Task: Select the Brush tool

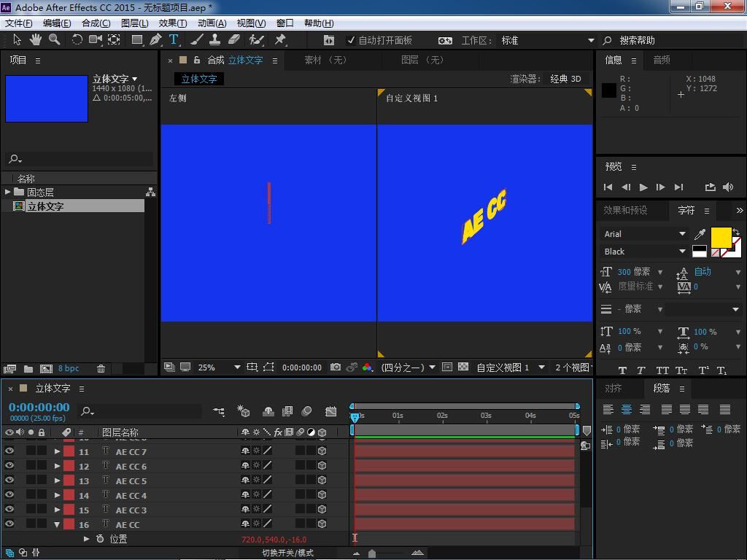Action: click(x=196, y=40)
